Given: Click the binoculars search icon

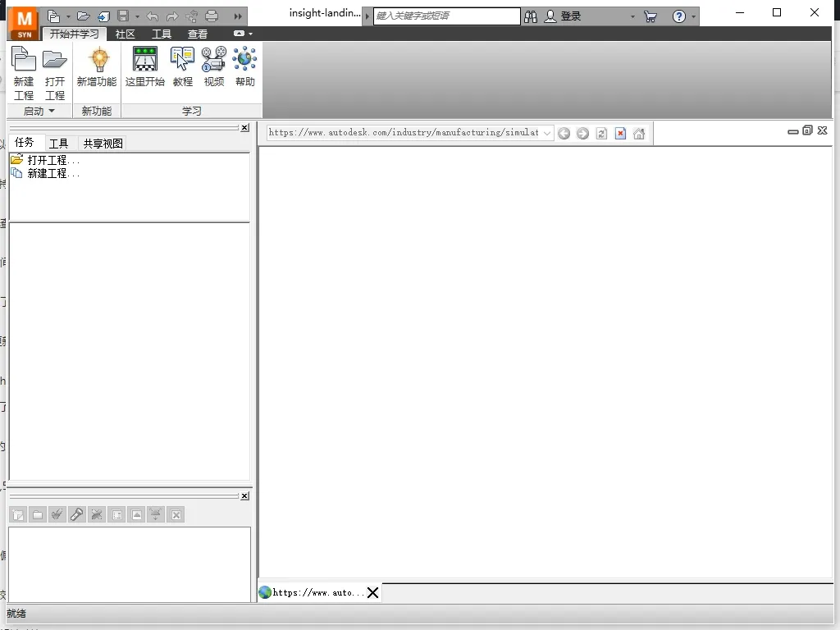Looking at the screenshot, I should point(531,16).
